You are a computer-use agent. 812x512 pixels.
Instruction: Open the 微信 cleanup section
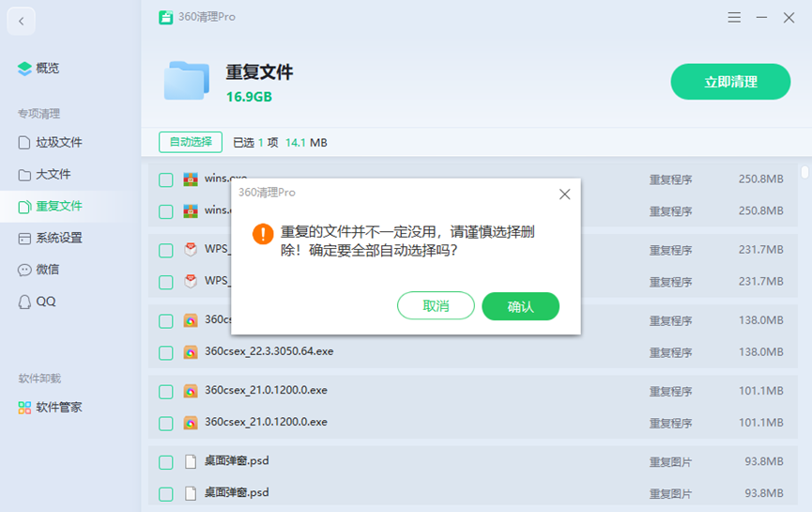pyautogui.click(x=38, y=270)
